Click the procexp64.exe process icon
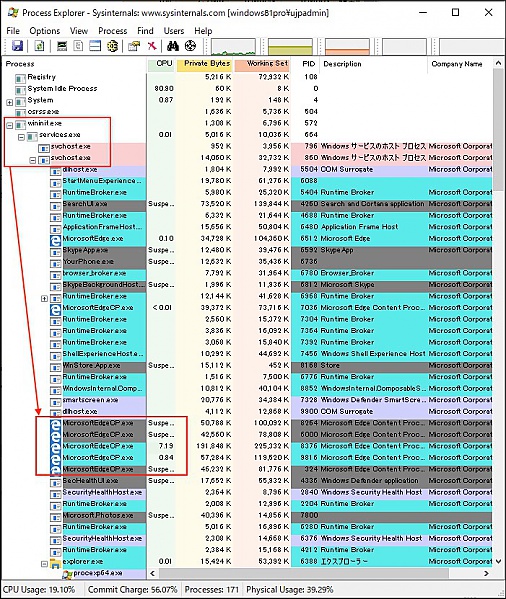Viewport: 506px width, 599px height. click(67, 575)
